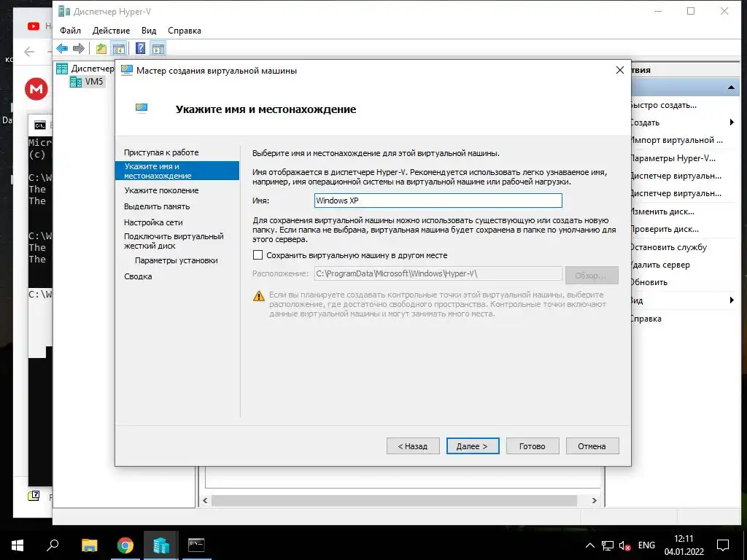Toggle the Action pane toolbar icon

(x=158, y=48)
